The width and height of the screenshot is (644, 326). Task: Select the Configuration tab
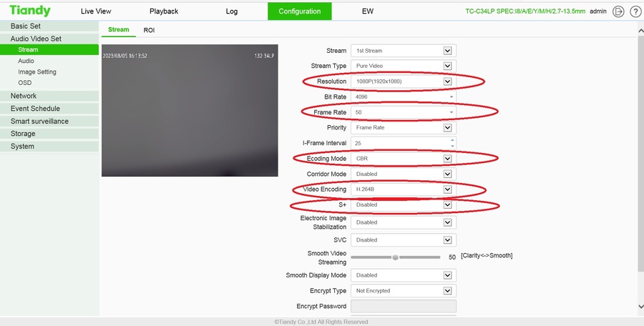click(299, 11)
